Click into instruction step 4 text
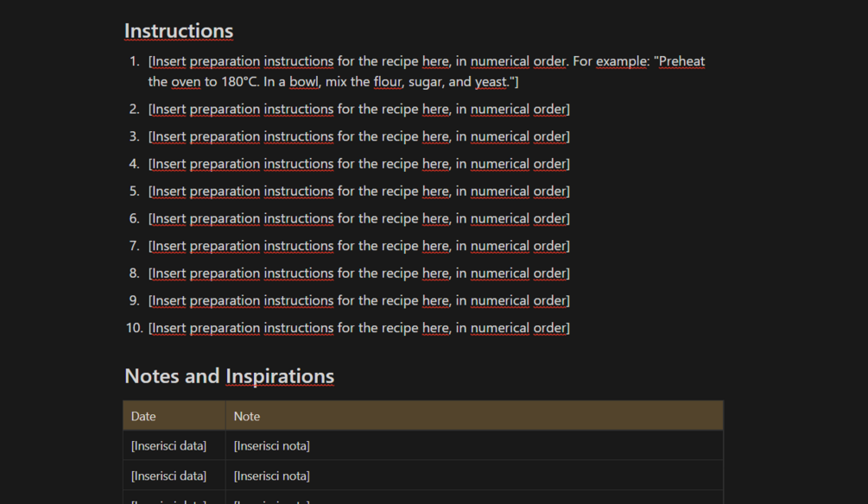 (358, 164)
